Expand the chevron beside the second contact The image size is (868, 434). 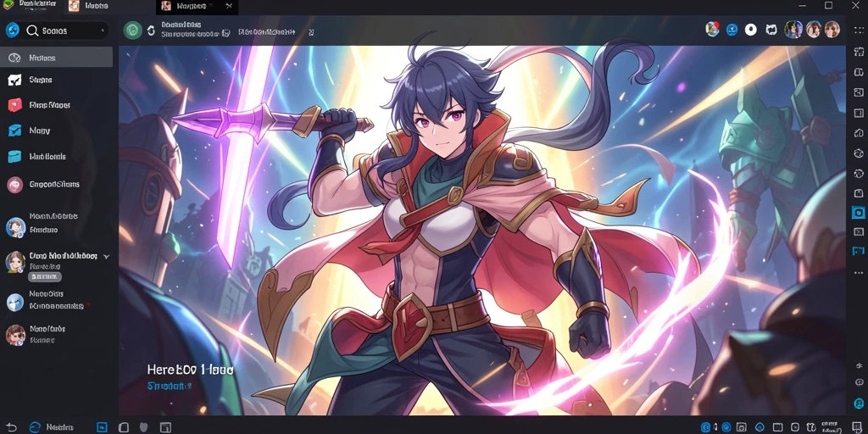tap(106, 257)
